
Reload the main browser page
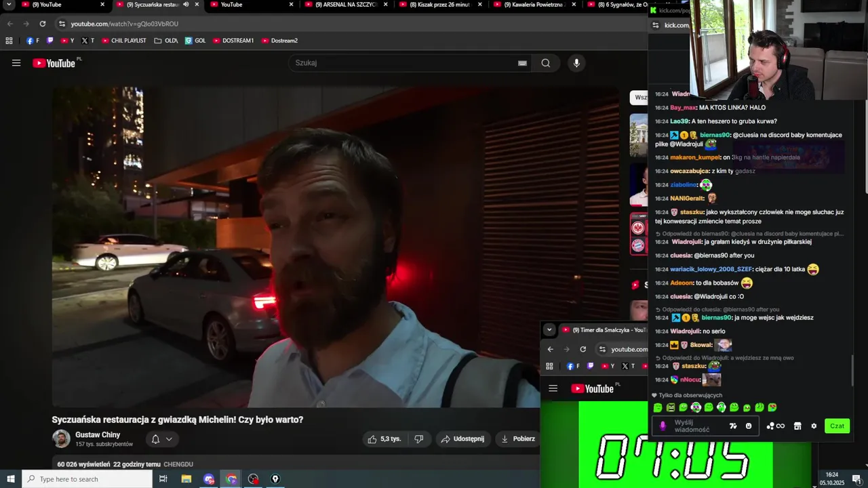42,24
